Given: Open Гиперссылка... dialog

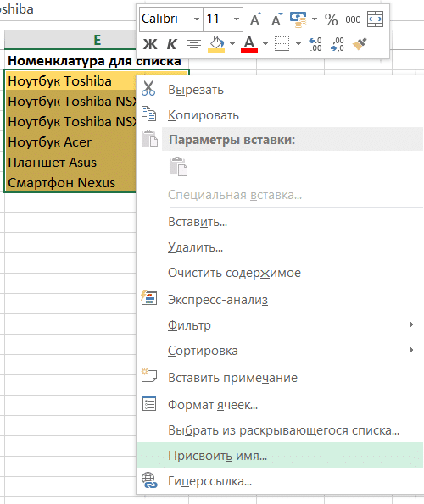Looking at the screenshot, I should (280, 481).
